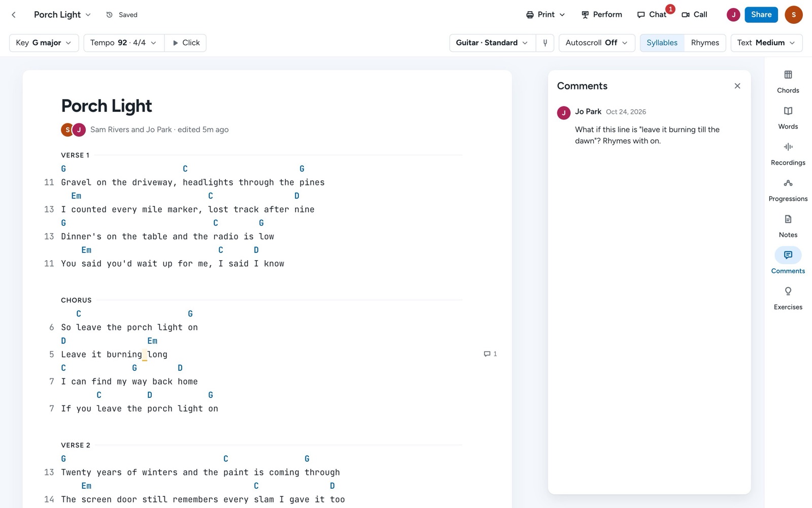Click the D chord above 'after nine'
Image resolution: width=812 pixels, height=508 pixels.
[297, 196]
